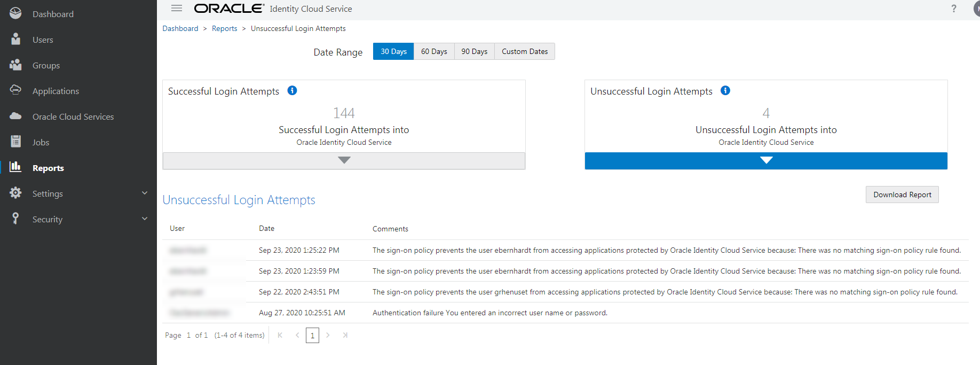Select row dated Aug 27, 2020 10:25:51 AM
Viewport: 980px width, 365px height.
[565, 313]
